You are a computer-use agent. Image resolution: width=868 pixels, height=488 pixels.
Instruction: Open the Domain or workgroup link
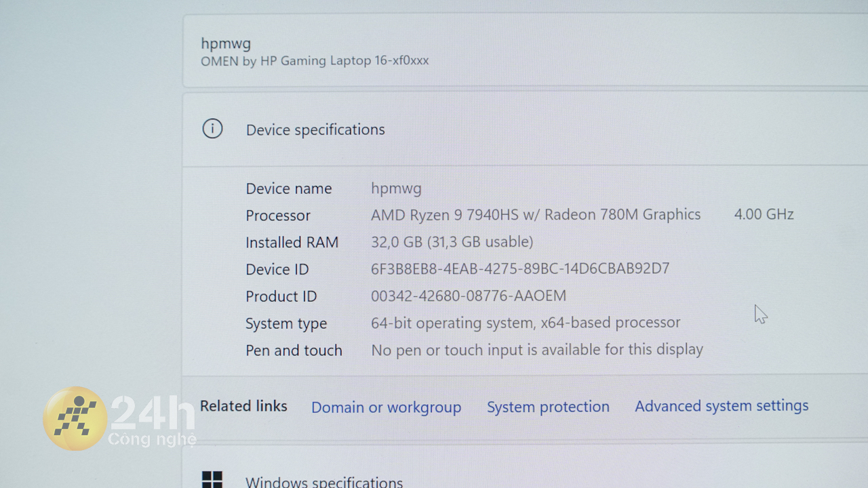386,407
